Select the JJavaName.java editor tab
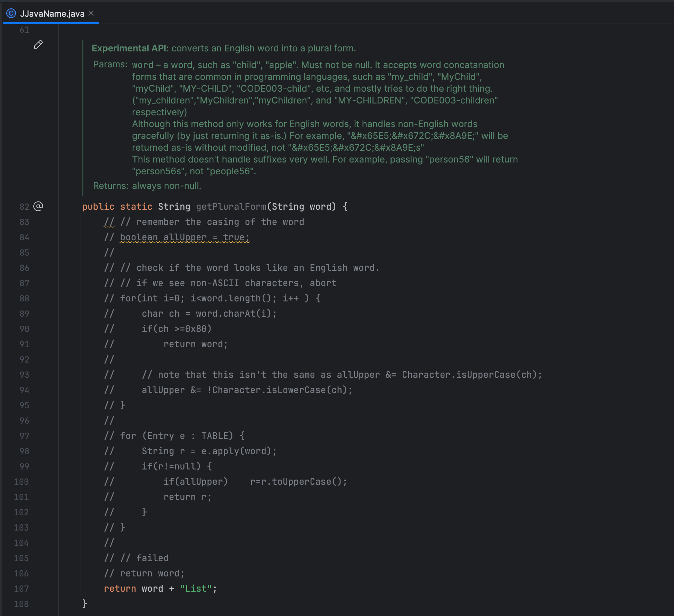 [x=51, y=14]
